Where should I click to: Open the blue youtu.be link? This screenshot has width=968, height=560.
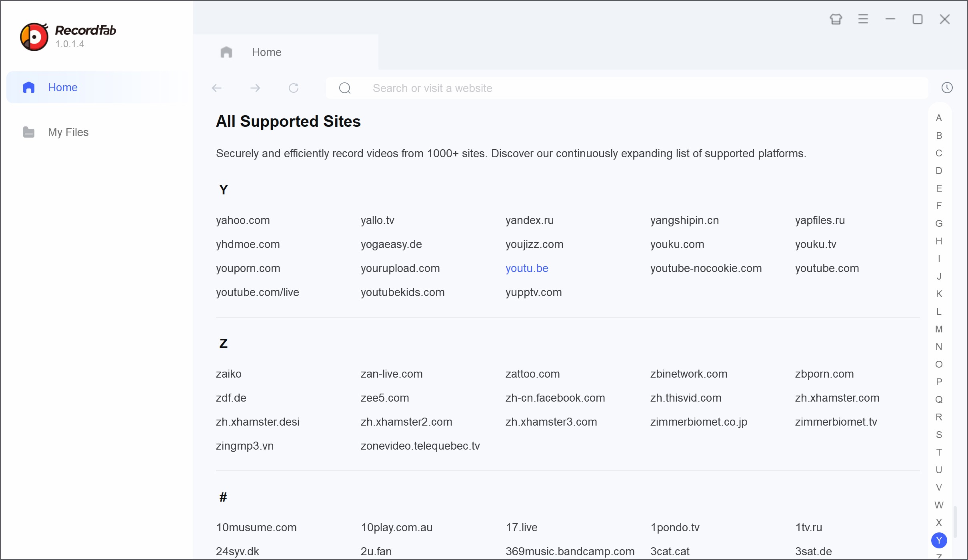point(527,268)
